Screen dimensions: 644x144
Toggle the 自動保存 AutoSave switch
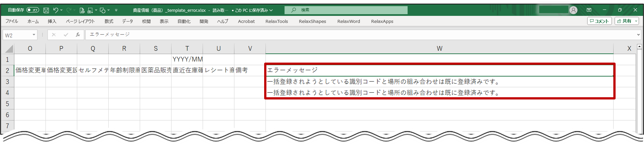(x=33, y=10)
